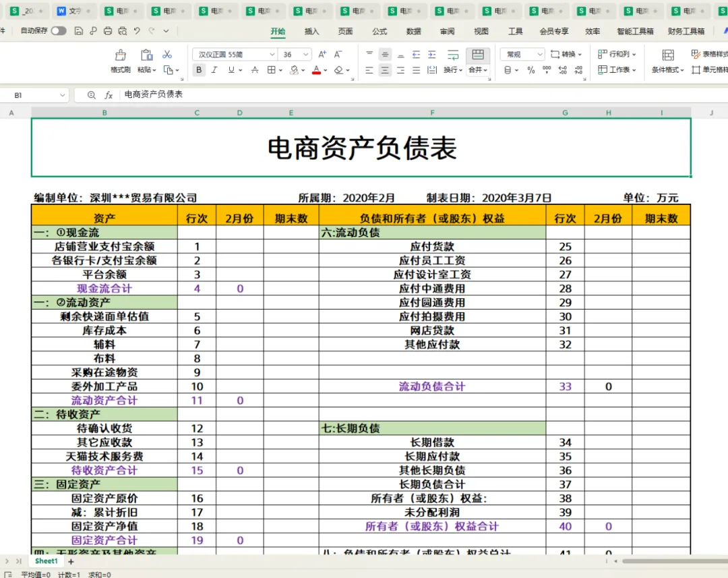
Task: Click the justify alignment icon
Action: point(417,70)
